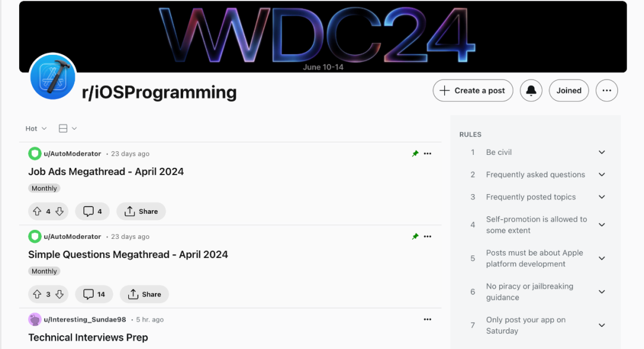Click the r/iOSProgramming community avatar icon
644x349 pixels.
[x=52, y=77]
